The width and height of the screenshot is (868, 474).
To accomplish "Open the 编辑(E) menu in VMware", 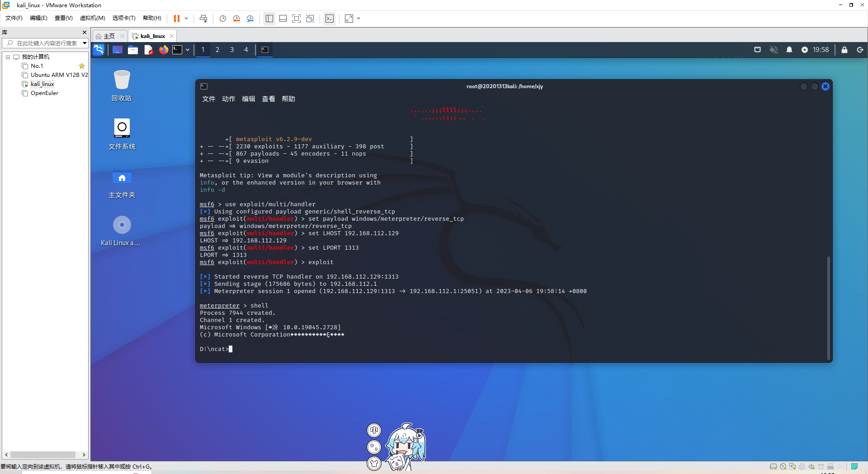I will [x=38, y=18].
